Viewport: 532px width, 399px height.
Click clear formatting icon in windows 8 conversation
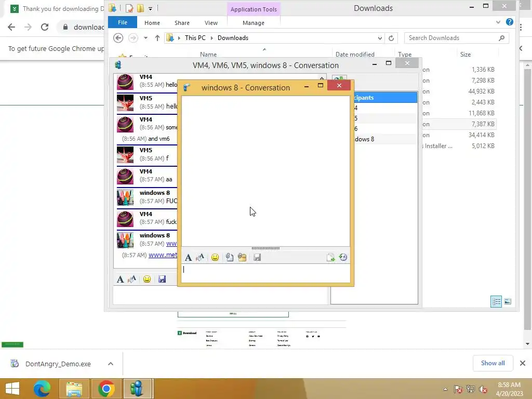click(200, 258)
